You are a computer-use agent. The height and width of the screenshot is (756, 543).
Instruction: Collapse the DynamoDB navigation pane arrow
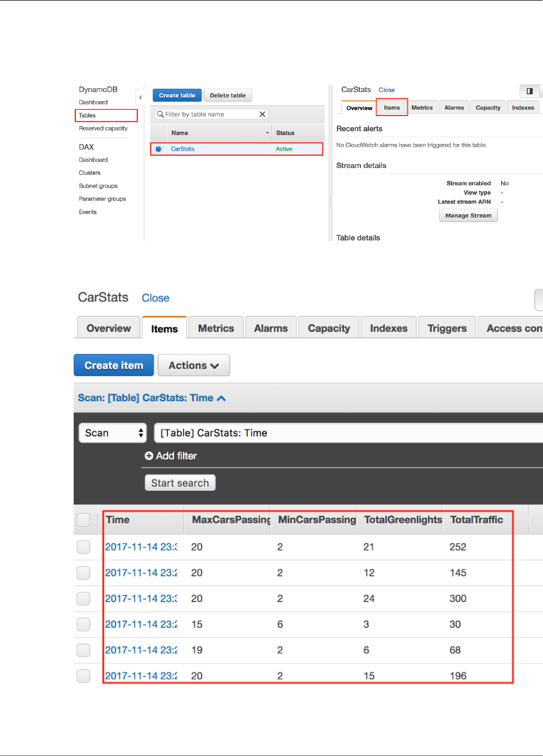pos(140,97)
